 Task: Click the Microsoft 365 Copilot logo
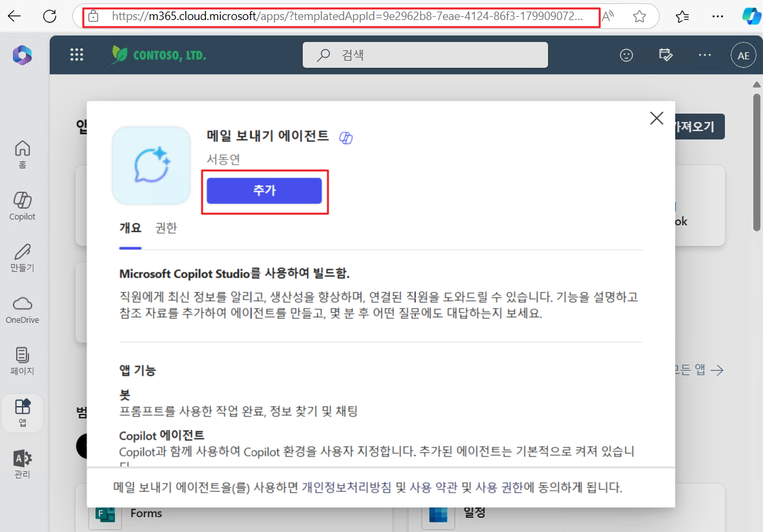click(x=23, y=55)
